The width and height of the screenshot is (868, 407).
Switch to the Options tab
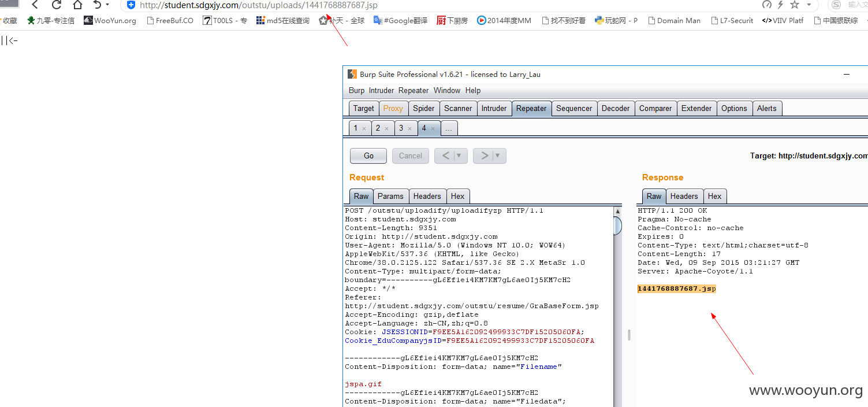734,108
